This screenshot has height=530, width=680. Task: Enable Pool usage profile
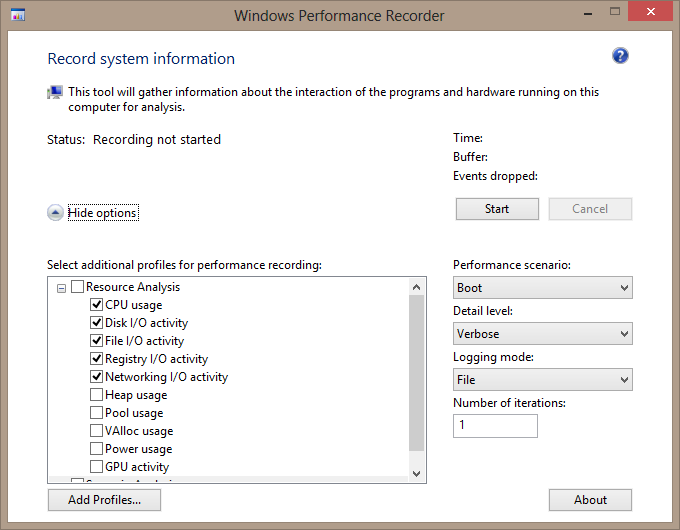96,413
